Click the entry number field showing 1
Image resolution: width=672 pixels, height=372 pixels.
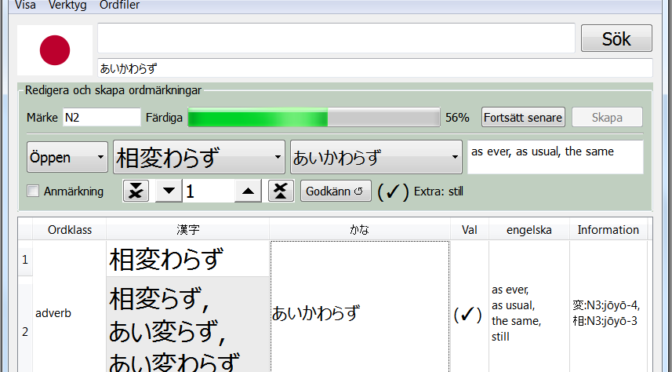click(x=208, y=191)
